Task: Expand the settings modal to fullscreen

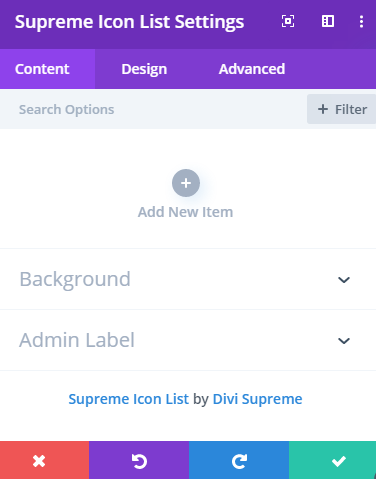Action: [x=288, y=22]
